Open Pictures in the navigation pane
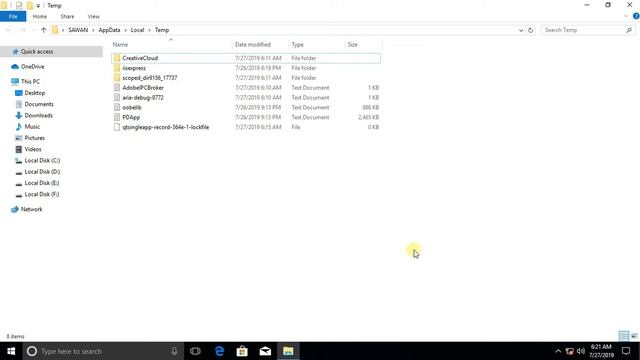Screen dimensions: 640x360 point(35,138)
